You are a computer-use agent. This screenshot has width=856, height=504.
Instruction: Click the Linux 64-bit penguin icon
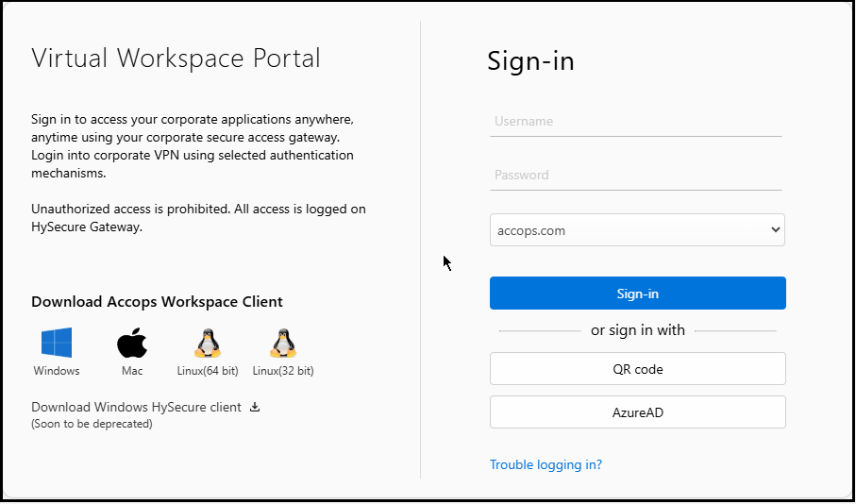(208, 342)
